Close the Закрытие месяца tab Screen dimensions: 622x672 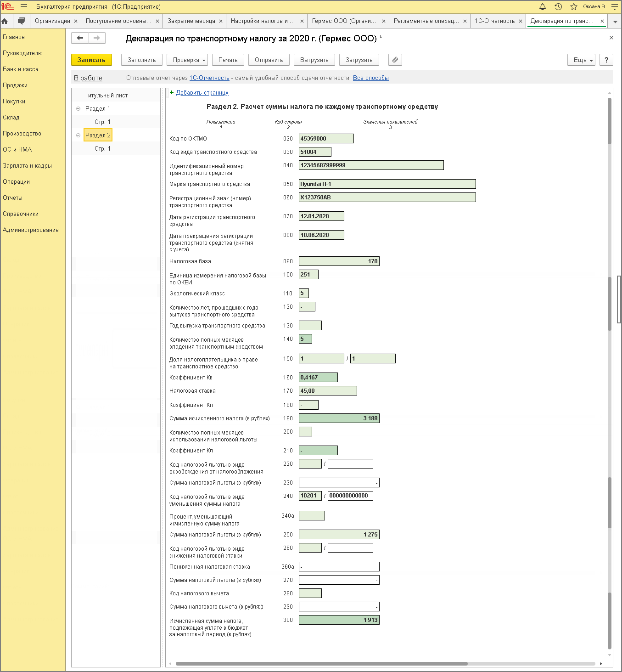coord(221,21)
